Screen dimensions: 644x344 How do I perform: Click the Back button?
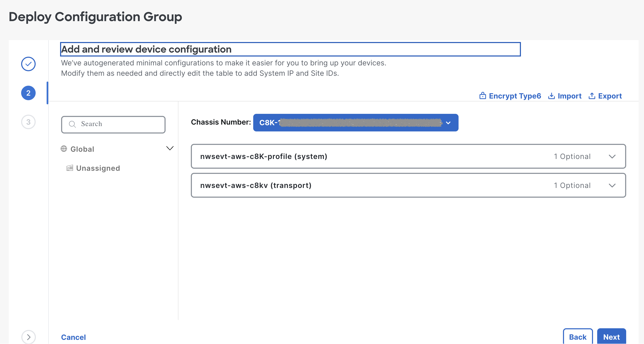pos(577,337)
